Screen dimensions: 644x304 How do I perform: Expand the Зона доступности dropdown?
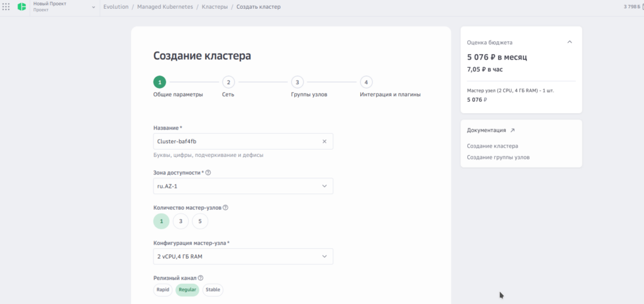(x=243, y=186)
